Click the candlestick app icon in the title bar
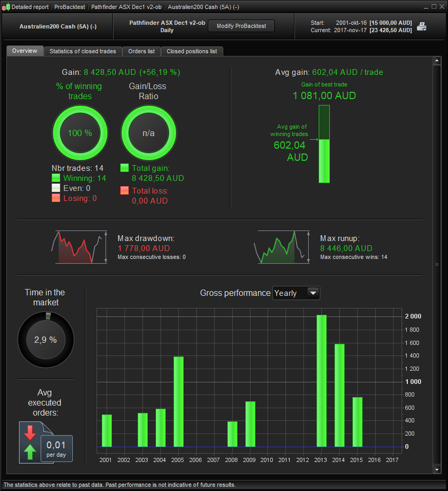 coord(6,7)
